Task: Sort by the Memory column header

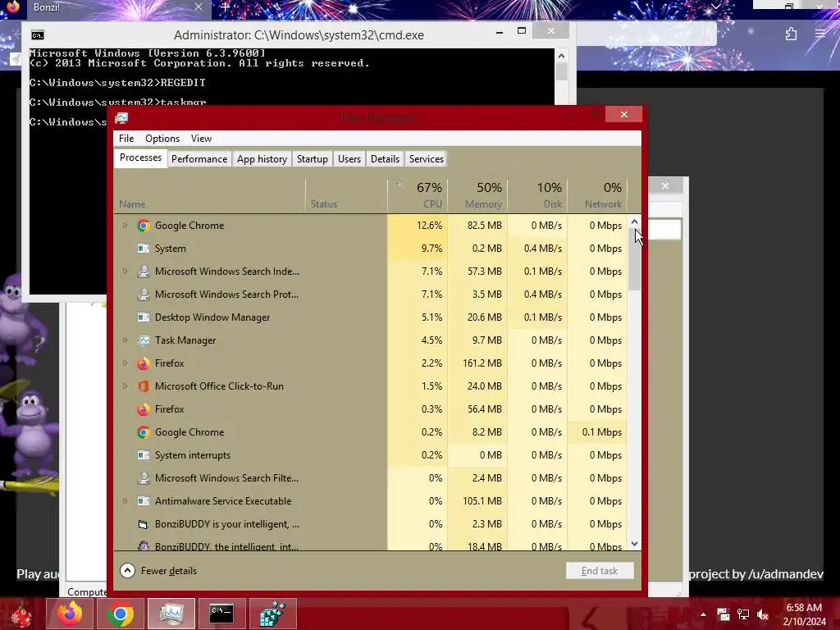Action: (478, 195)
